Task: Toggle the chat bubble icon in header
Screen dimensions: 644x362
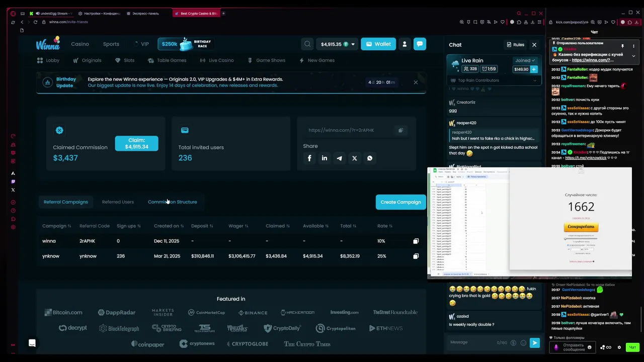Action: (x=420, y=44)
